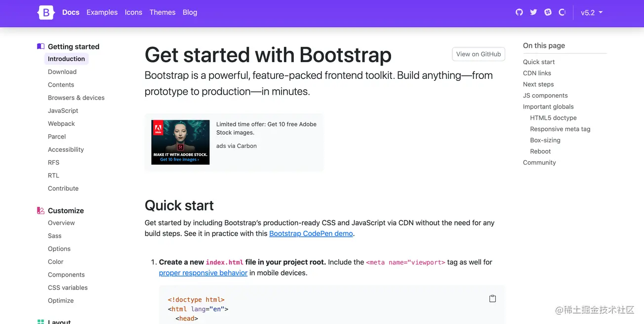The width and height of the screenshot is (644, 324).
Task: Jump to CDN links section
Action: pos(537,73)
